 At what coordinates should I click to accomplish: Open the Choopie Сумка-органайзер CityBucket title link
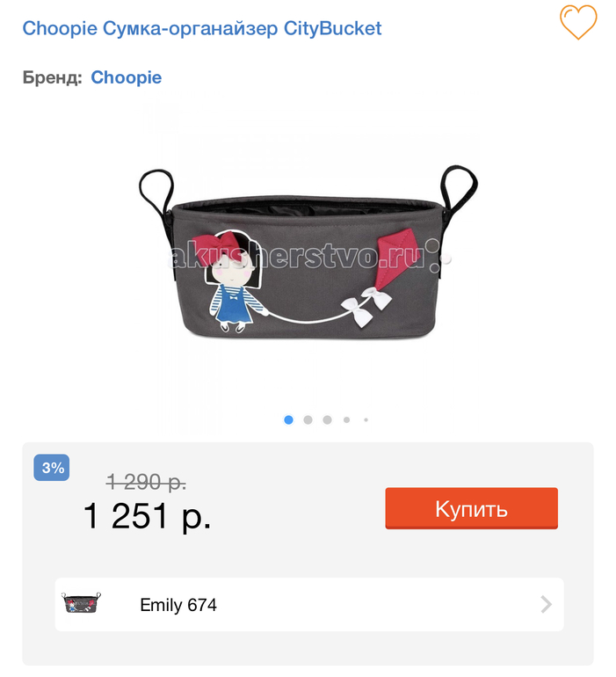pos(202,28)
